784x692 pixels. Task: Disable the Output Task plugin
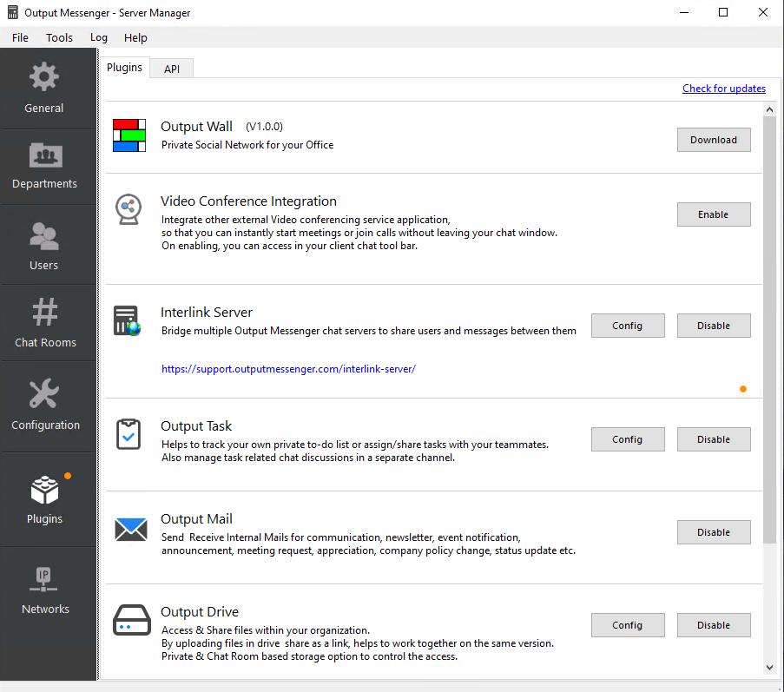[x=714, y=439]
